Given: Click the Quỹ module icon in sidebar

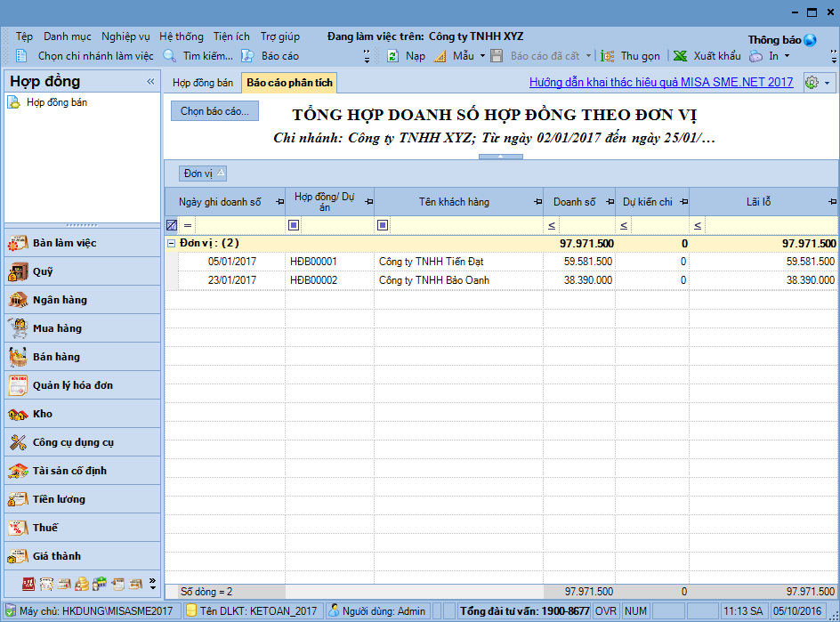Looking at the screenshot, I should [x=18, y=271].
